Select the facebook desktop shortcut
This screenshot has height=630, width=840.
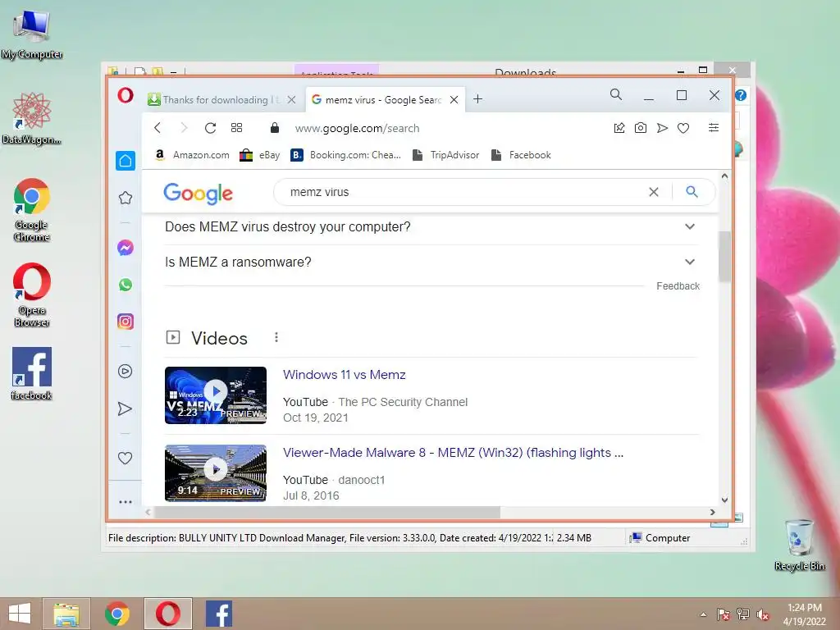[32, 373]
